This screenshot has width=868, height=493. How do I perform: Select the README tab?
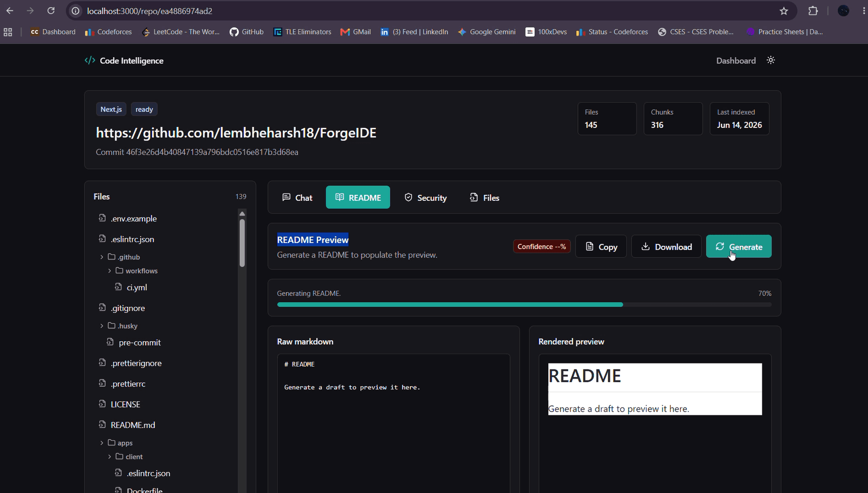click(358, 197)
